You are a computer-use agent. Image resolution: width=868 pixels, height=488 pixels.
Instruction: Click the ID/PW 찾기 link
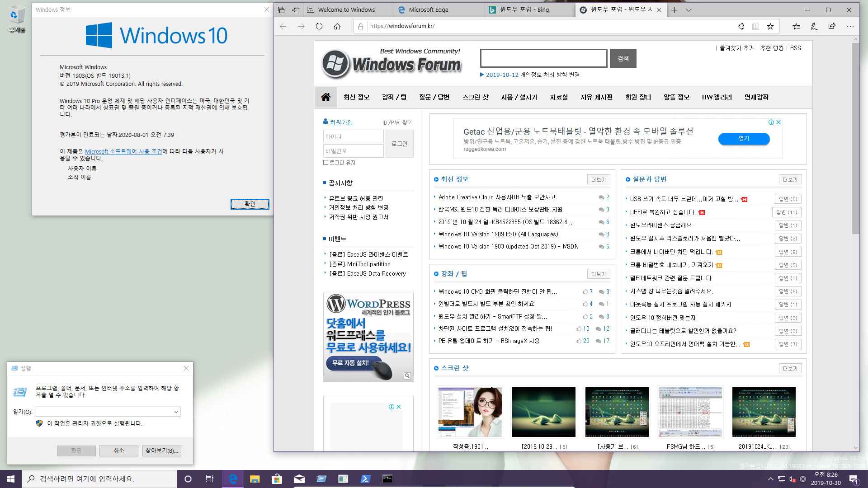(397, 122)
